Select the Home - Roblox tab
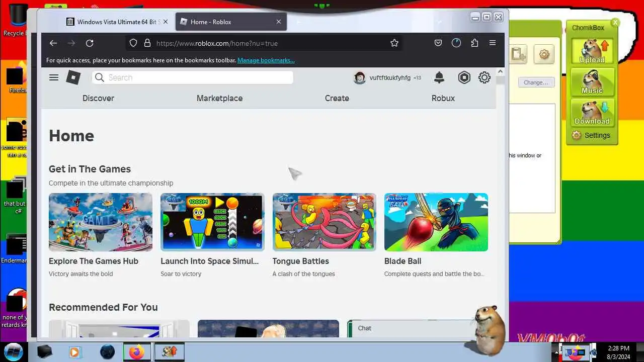This screenshot has width=644, height=362. (231, 22)
